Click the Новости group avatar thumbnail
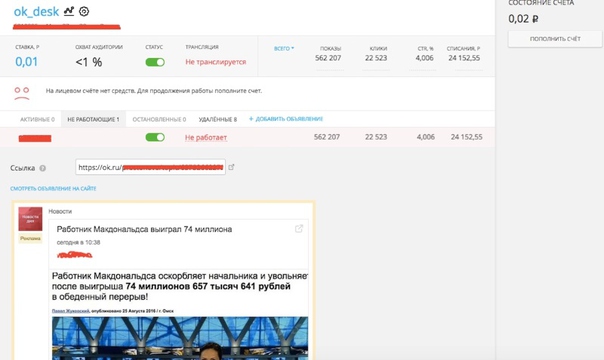The height and width of the screenshot is (360, 604). 30,219
